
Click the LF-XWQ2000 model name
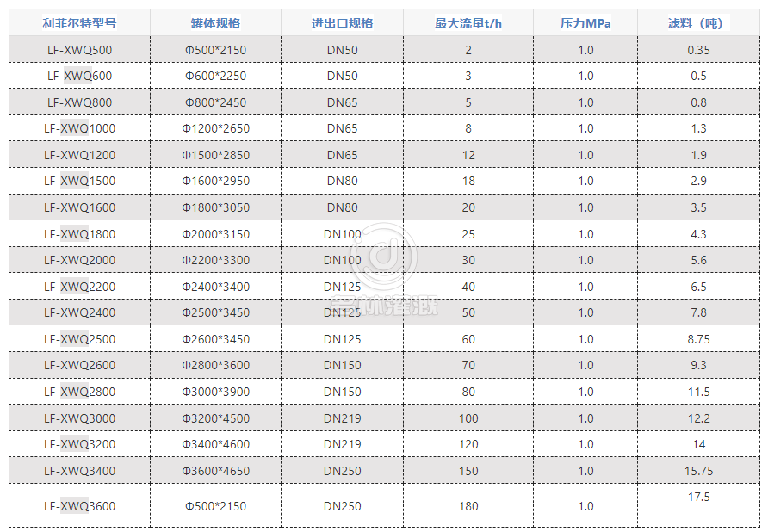click(79, 260)
